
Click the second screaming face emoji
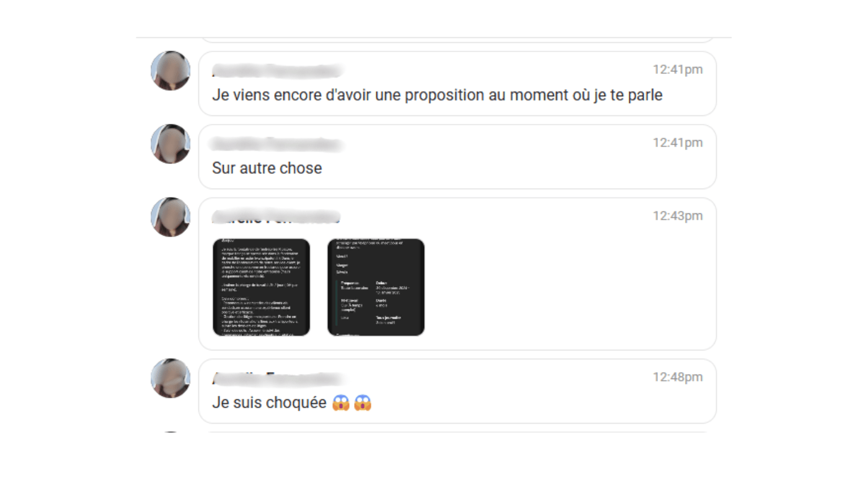363,403
